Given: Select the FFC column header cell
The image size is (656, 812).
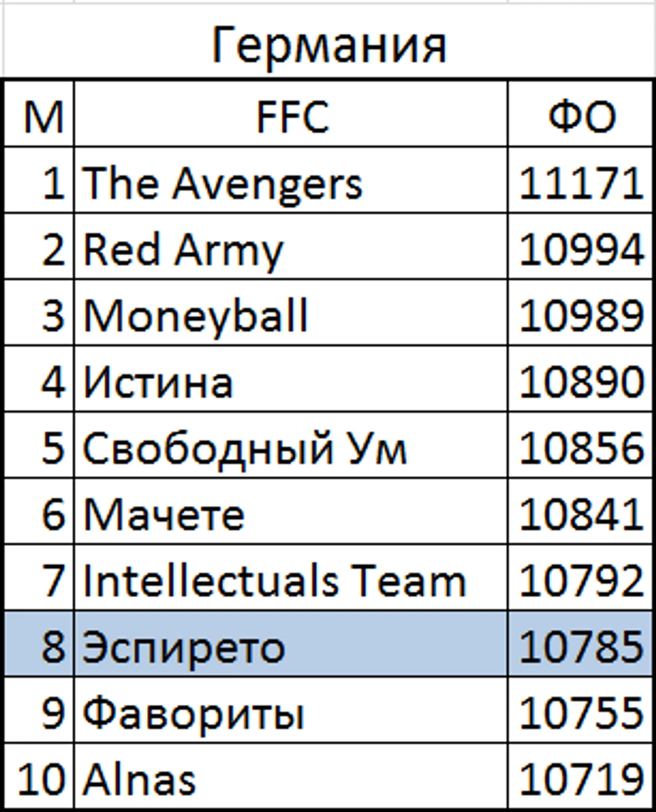Looking at the screenshot, I should (291, 116).
